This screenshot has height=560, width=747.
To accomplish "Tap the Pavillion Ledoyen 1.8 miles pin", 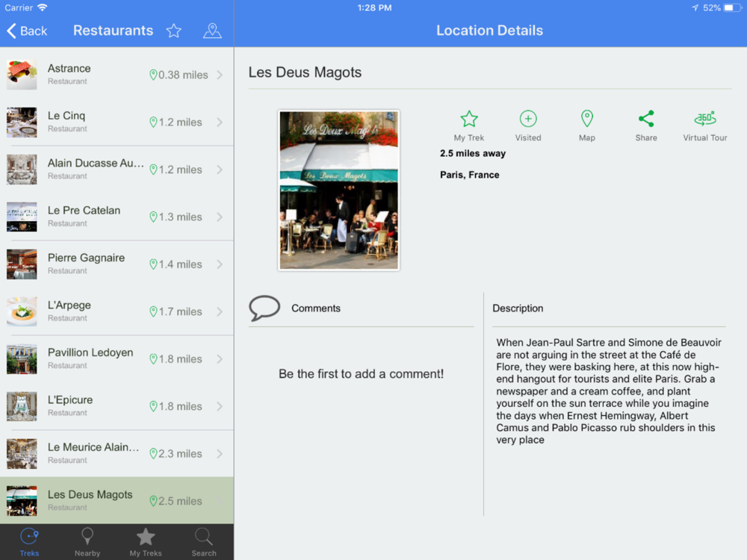I will [x=153, y=359].
